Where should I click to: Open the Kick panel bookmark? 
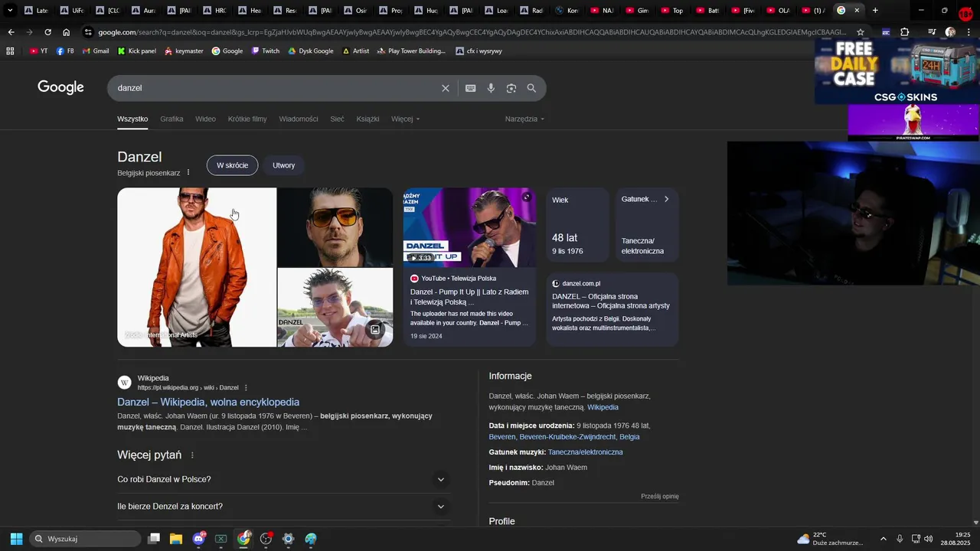[136, 51]
